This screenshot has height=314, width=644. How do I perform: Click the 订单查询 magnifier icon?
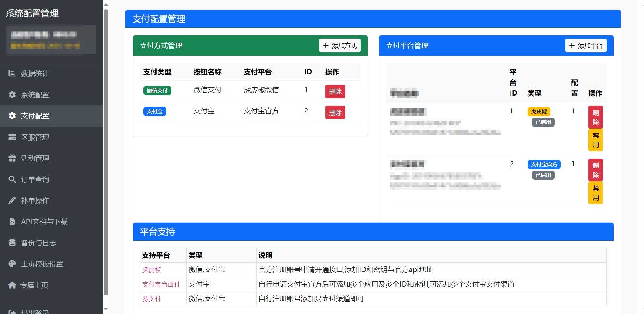[x=12, y=179]
